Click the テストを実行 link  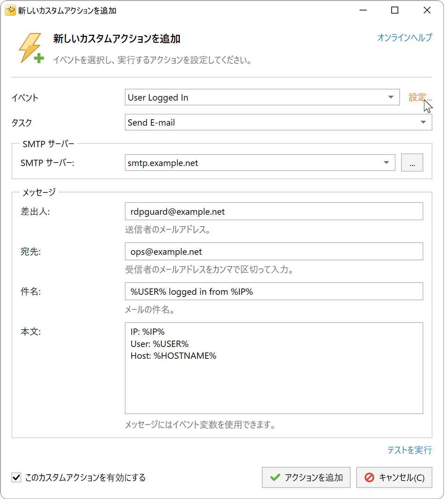(410, 450)
